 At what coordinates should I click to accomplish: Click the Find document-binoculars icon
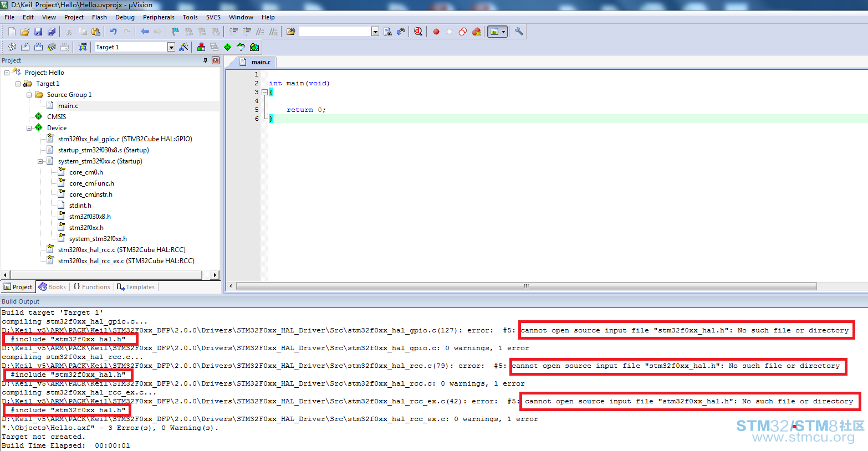coord(387,32)
